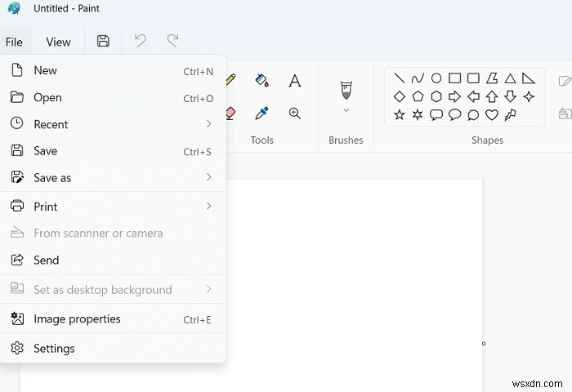Screen dimensions: 572x392
Task: Choose the Heart shape
Action: coord(492,115)
